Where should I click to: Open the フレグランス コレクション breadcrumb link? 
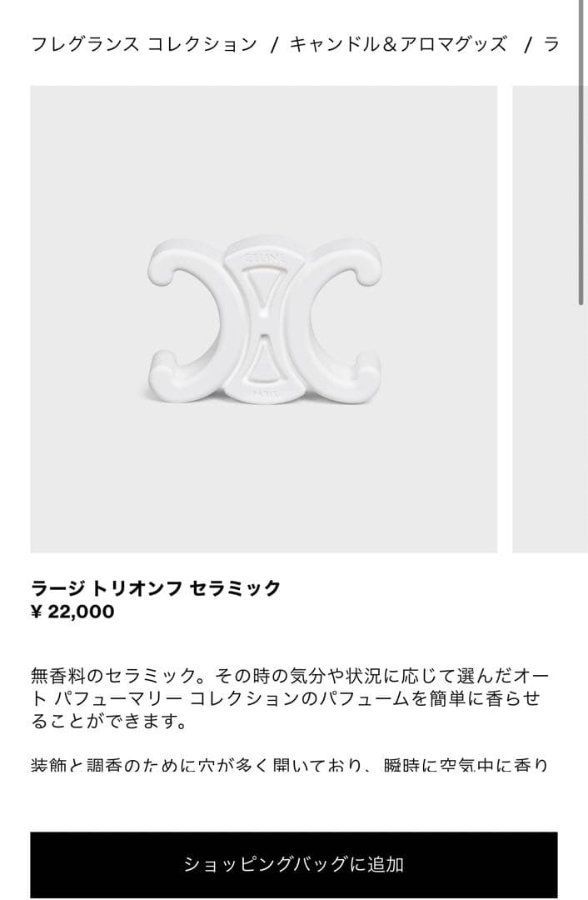pyautogui.click(x=143, y=43)
